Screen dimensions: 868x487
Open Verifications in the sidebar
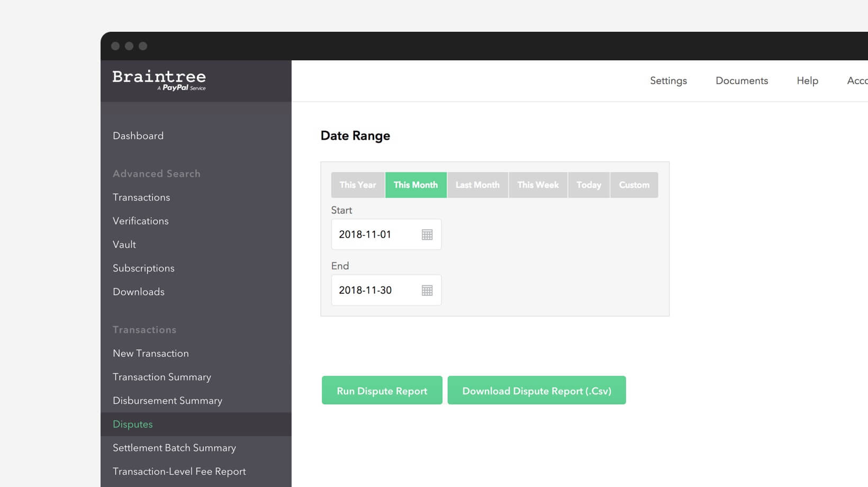141,221
